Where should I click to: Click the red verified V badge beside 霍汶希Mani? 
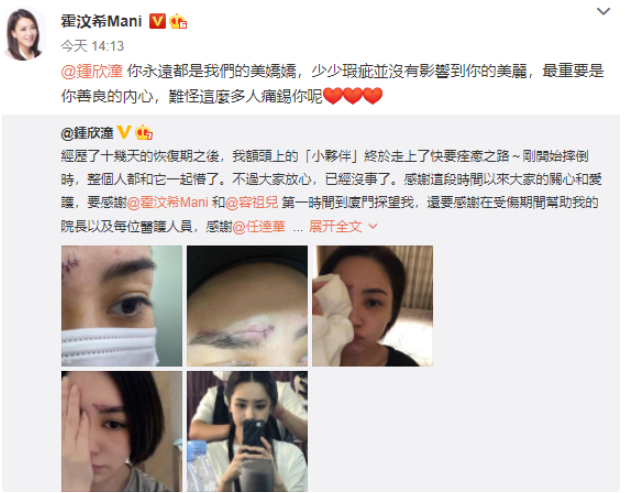tap(157, 21)
